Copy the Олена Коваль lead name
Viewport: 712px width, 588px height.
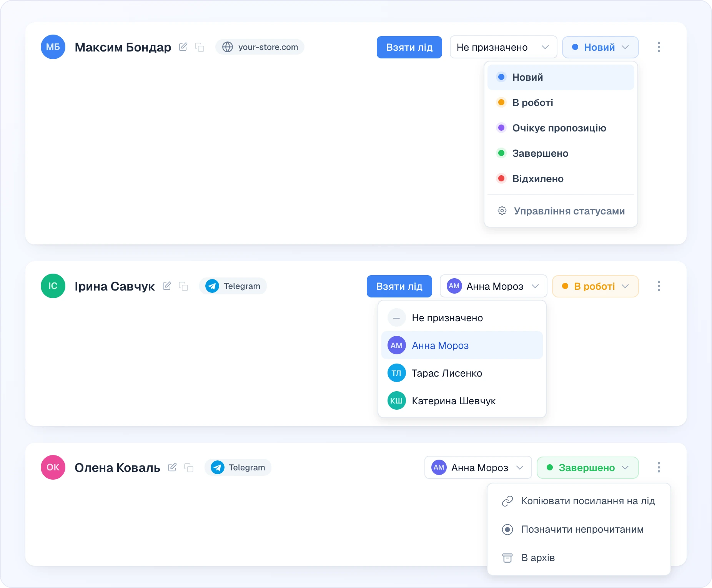(x=189, y=468)
